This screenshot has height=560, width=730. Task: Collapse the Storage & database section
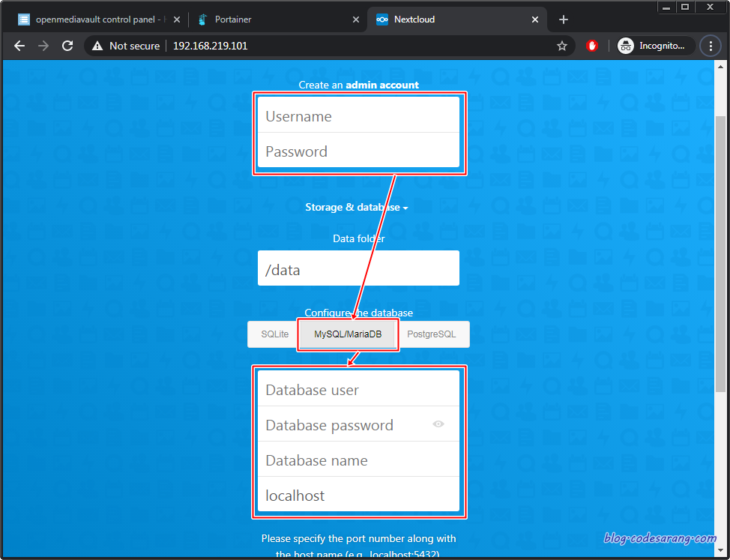coord(357,207)
